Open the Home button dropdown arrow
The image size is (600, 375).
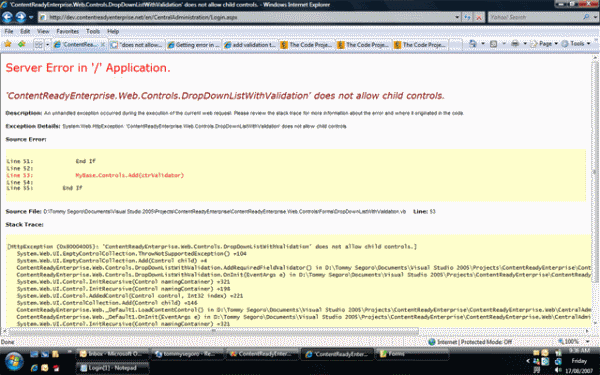[483, 44]
